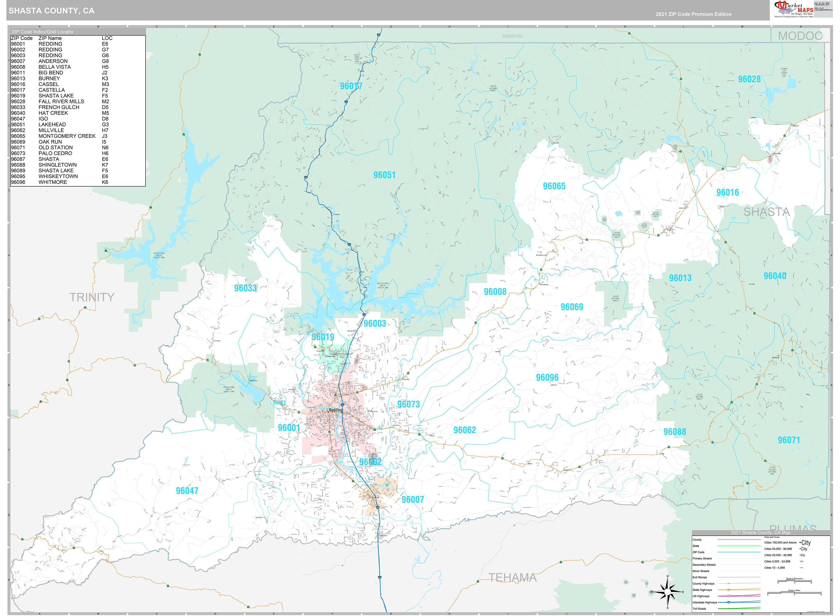
Task: Click the SISKIYOU county label
Action: click(x=512, y=36)
